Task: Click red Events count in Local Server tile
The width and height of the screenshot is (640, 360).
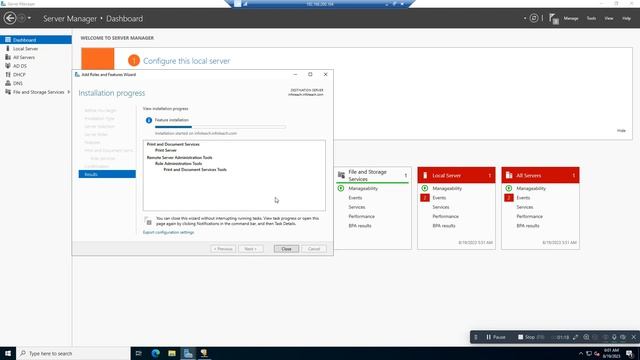Action: [x=425, y=198]
